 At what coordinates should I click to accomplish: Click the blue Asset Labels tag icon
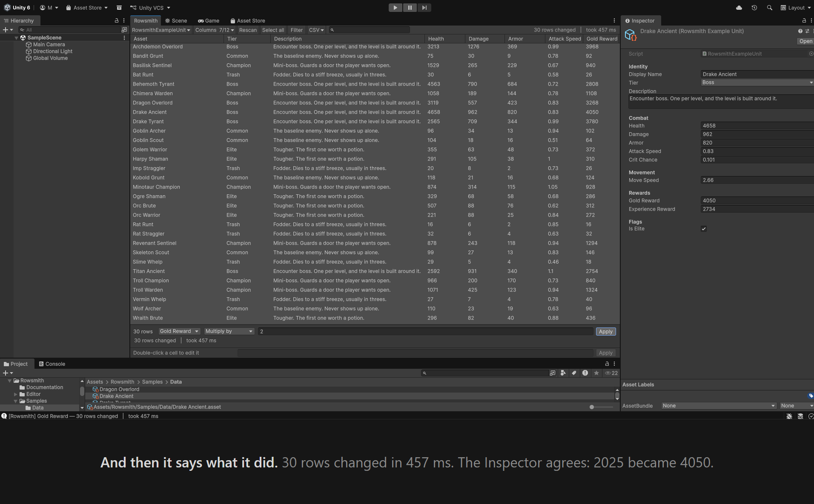[811, 396]
